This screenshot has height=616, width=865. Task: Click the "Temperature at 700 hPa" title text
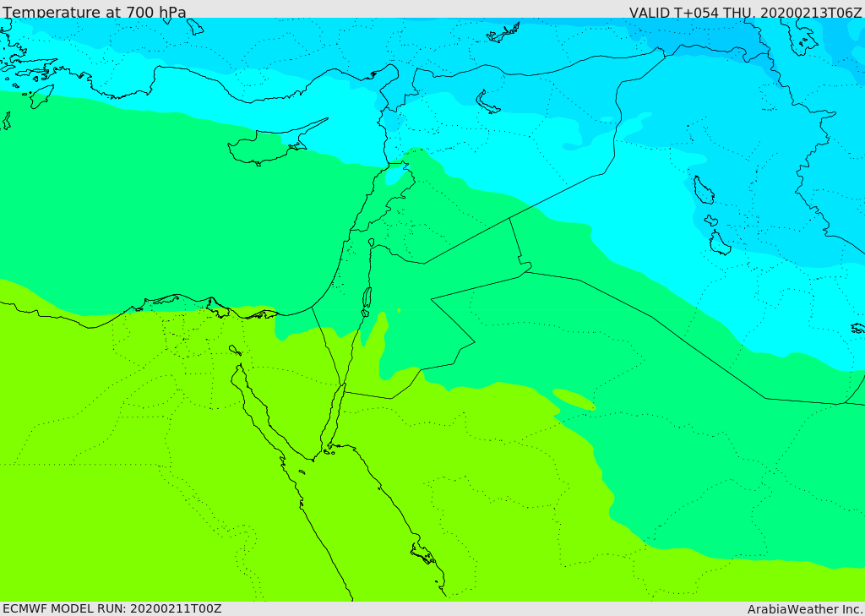[x=95, y=12]
